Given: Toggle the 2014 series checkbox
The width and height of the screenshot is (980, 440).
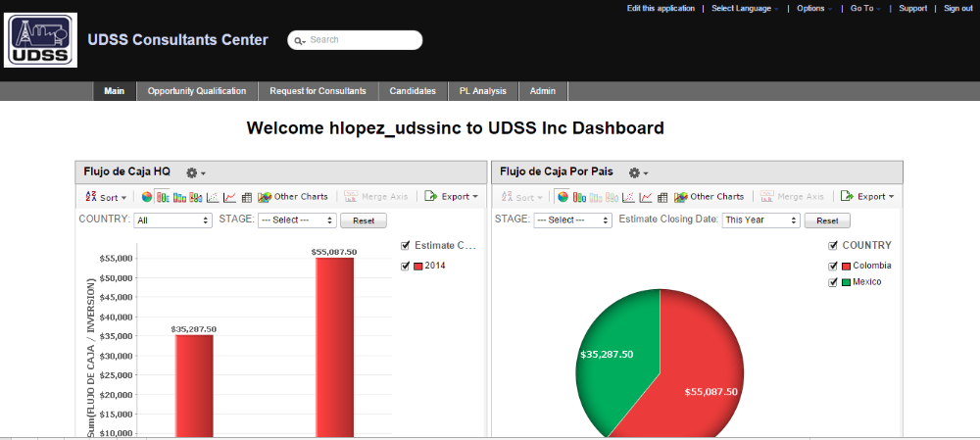Looking at the screenshot, I should click(406, 267).
